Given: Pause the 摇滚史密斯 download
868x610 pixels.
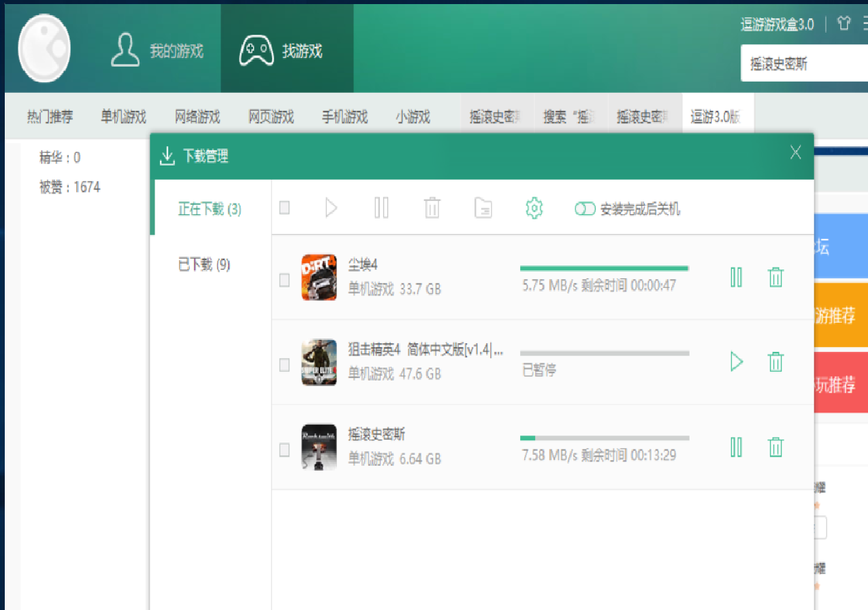Looking at the screenshot, I should point(736,447).
